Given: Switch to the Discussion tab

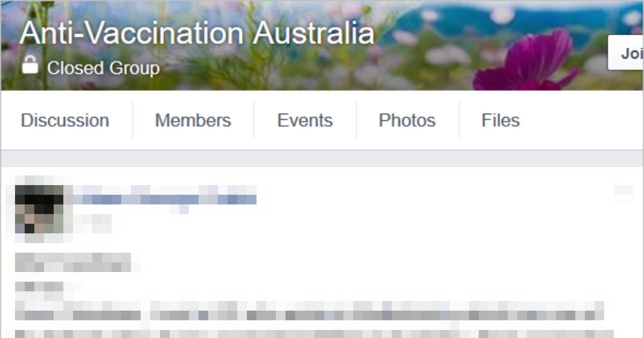Looking at the screenshot, I should 65,120.
